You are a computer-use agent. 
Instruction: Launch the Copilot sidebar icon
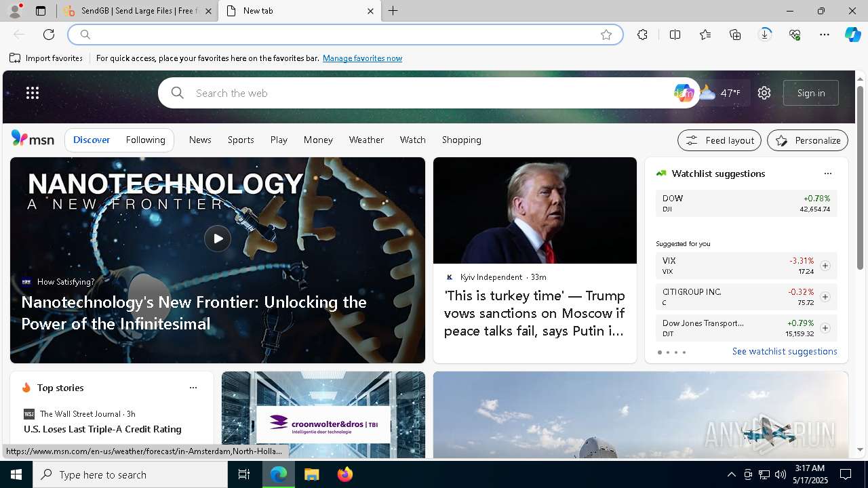pyautogui.click(x=852, y=35)
